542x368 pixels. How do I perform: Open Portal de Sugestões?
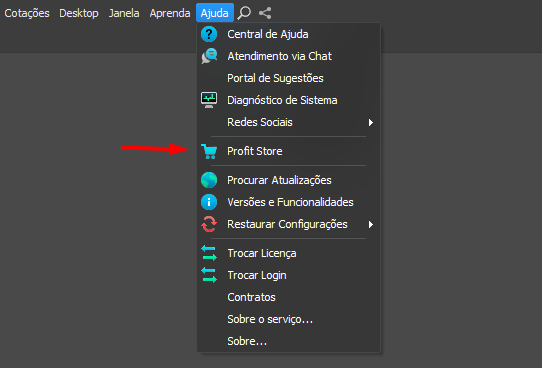(x=289, y=78)
